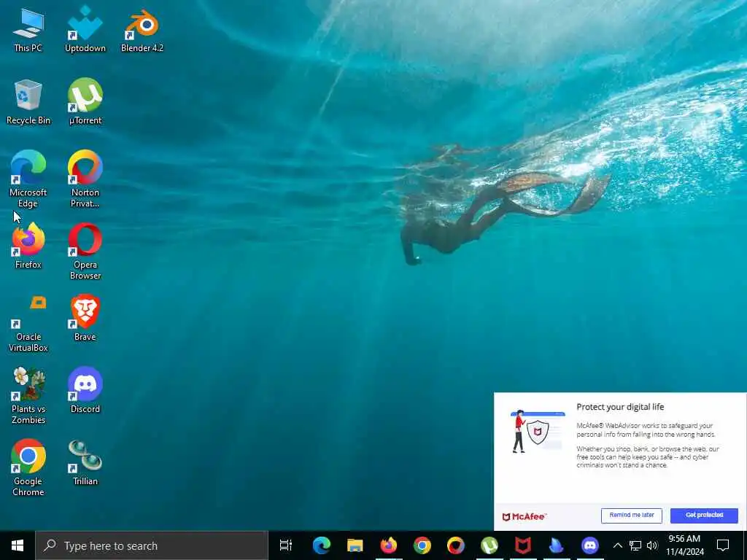Image resolution: width=747 pixels, height=560 pixels.
Task: Open Firefox from the taskbar
Action: pos(389,545)
